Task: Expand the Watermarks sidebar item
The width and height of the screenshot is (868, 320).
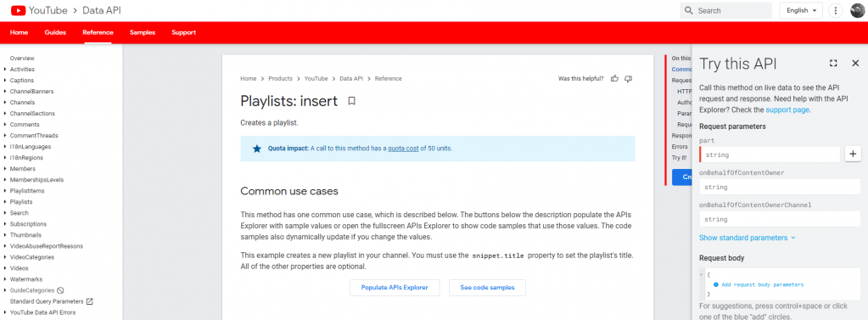Action: click(x=5, y=279)
